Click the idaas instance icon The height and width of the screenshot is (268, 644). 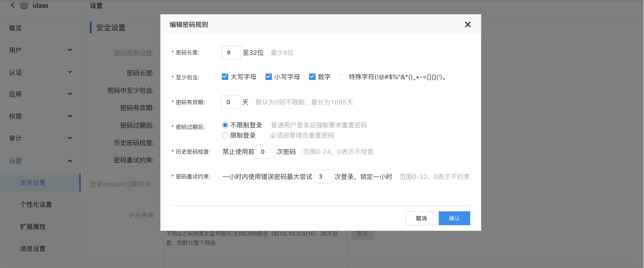(24, 6)
